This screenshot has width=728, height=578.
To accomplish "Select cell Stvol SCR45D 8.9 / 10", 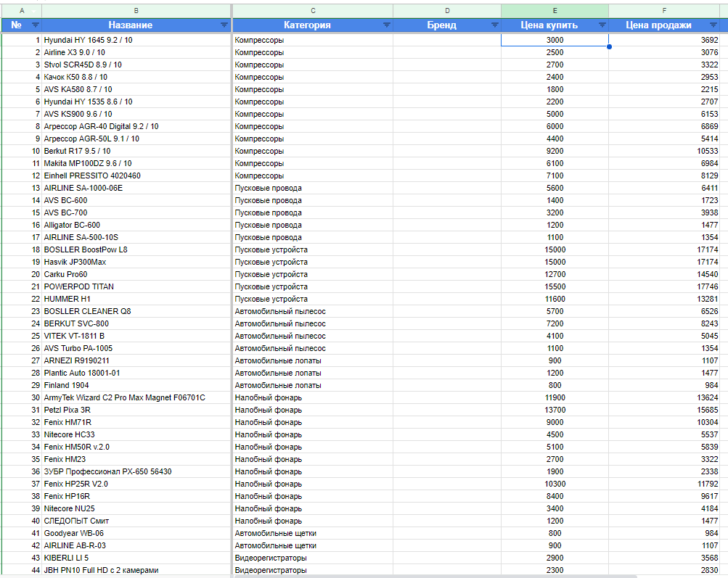I will point(136,65).
